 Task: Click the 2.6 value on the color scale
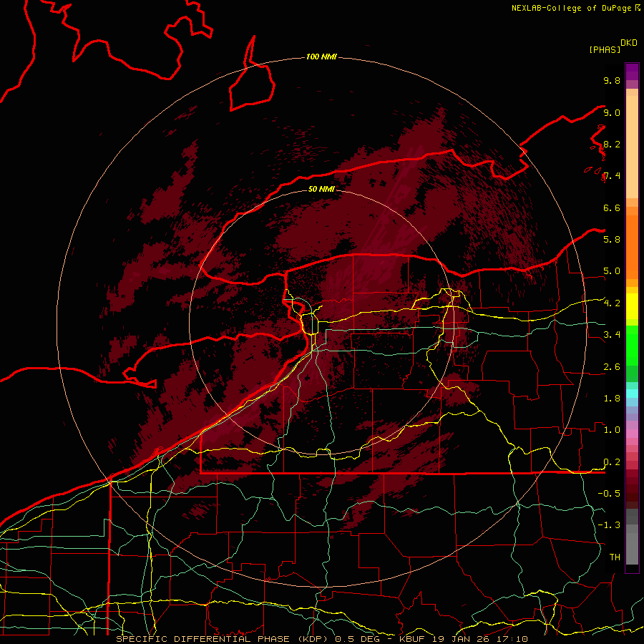click(x=612, y=367)
